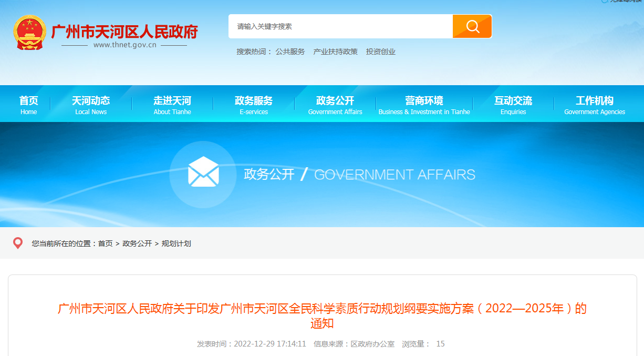Screen dimensions: 644x356
Task: Open 营商环境 Business & Investment menu
Action: tap(424, 104)
